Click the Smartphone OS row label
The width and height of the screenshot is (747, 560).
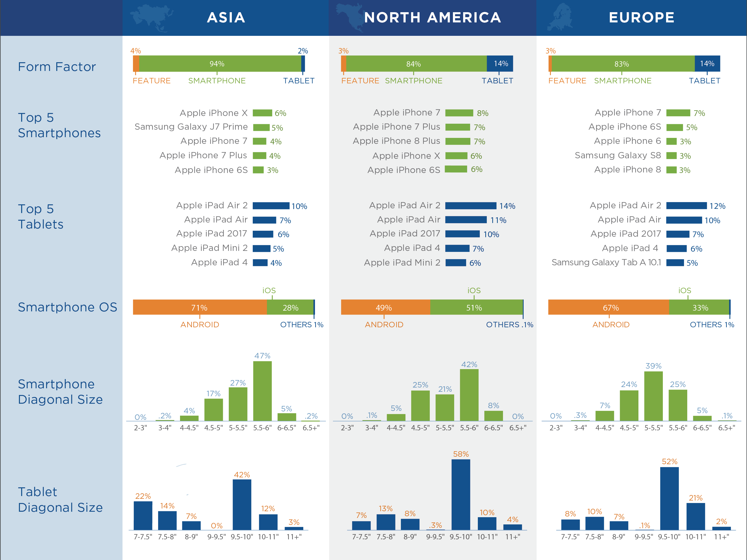pos(67,307)
